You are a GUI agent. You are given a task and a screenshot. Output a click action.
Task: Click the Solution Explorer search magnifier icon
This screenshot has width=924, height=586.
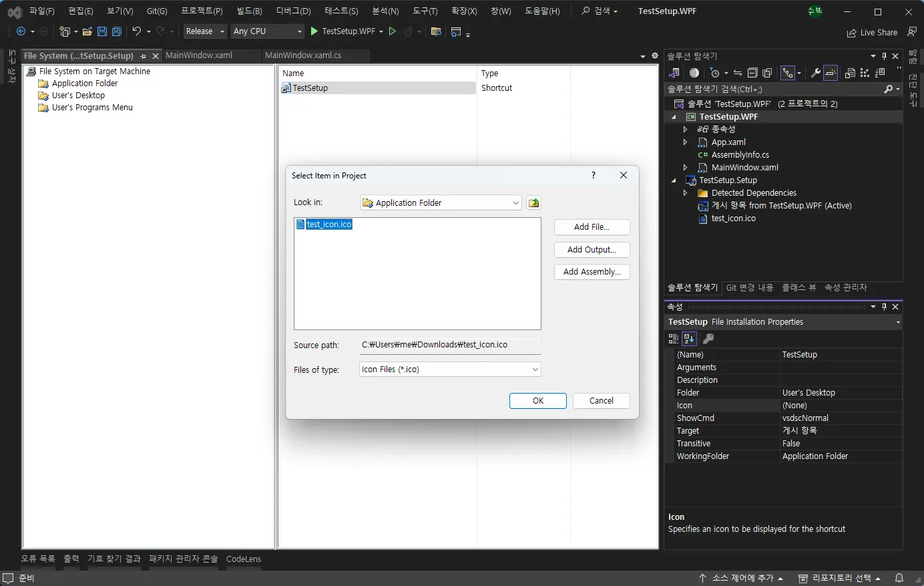click(x=888, y=89)
